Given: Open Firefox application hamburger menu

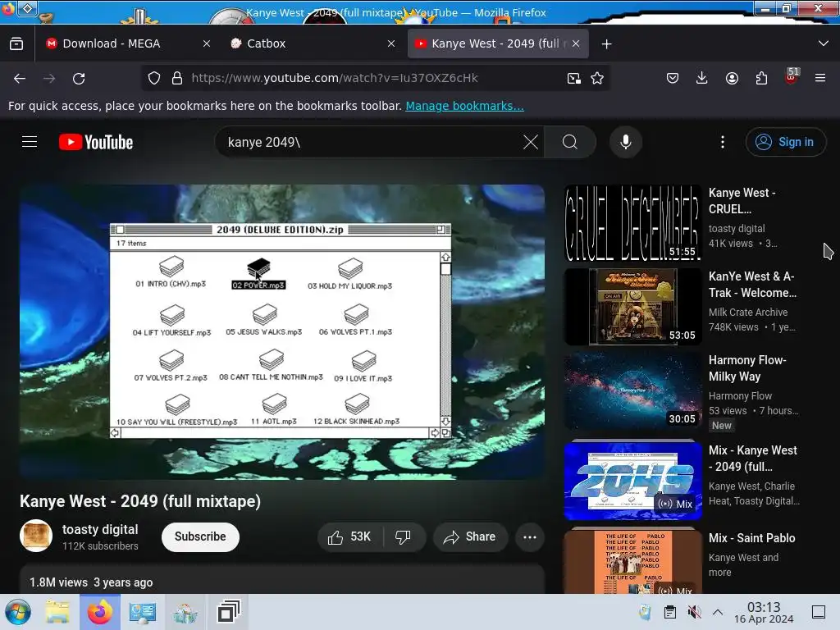Looking at the screenshot, I should 820,78.
